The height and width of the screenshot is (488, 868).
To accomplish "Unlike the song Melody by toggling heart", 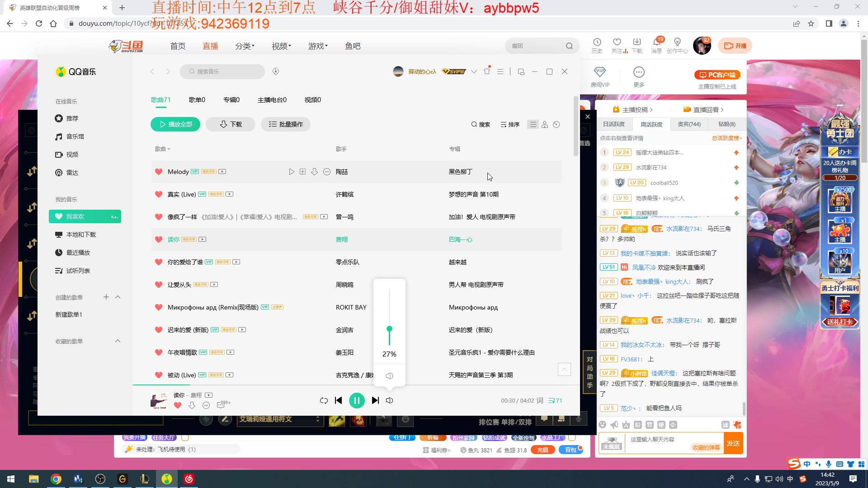I will click(x=159, y=172).
